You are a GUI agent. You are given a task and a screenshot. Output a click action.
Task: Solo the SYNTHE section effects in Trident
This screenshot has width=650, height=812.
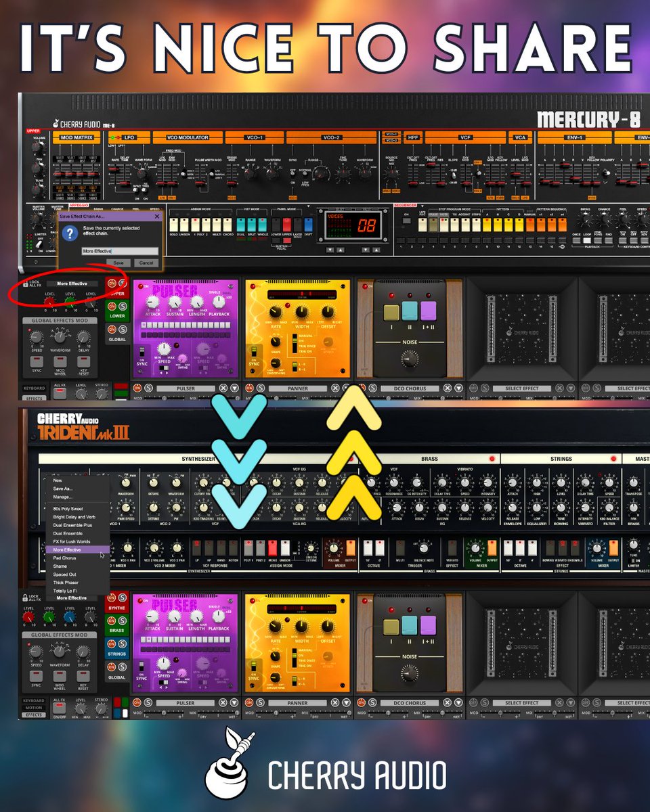123,597
